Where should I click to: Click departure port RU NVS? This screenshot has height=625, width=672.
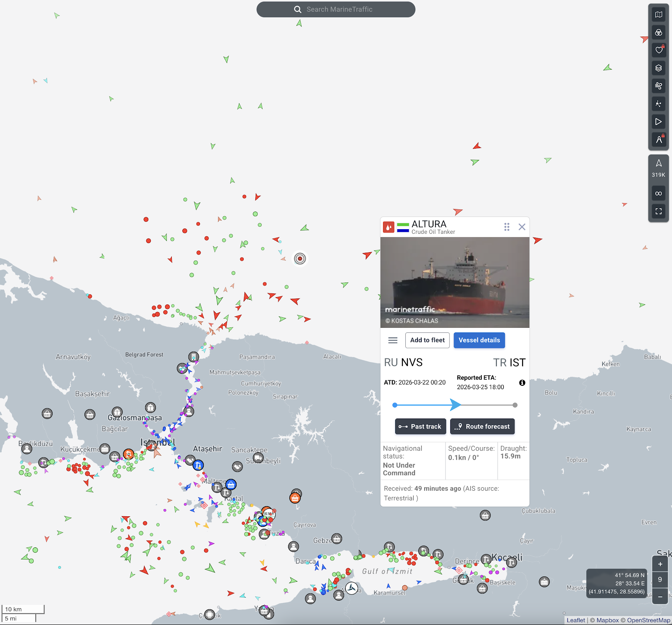click(403, 362)
